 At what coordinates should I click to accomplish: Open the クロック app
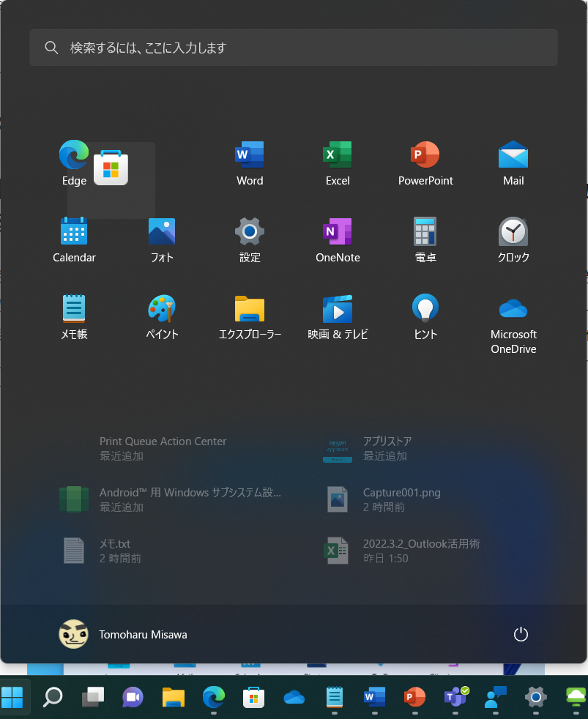pos(513,240)
